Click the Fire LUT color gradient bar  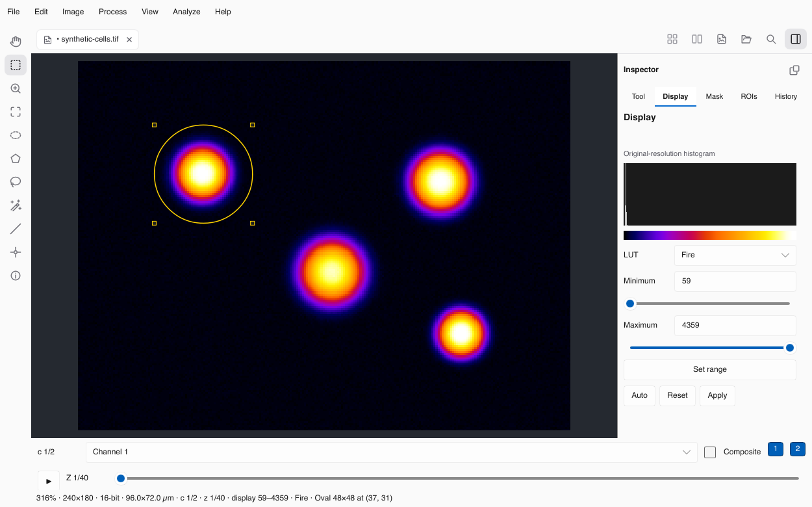(710, 235)
